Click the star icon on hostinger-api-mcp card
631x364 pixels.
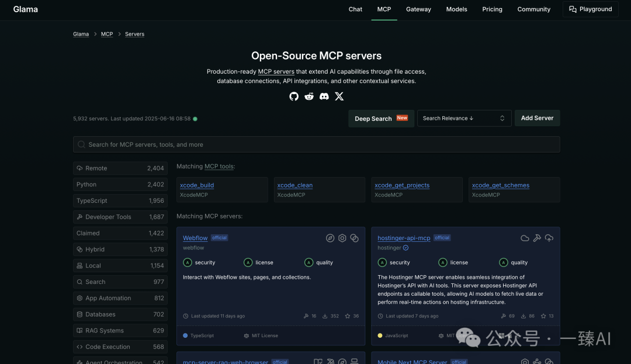click(543, 316)
